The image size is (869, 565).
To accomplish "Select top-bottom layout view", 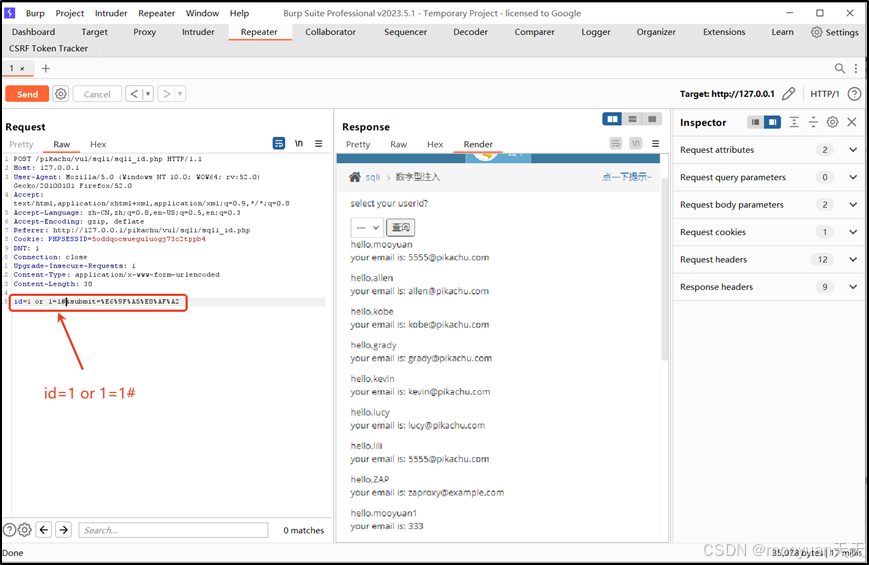I will 632,119.
